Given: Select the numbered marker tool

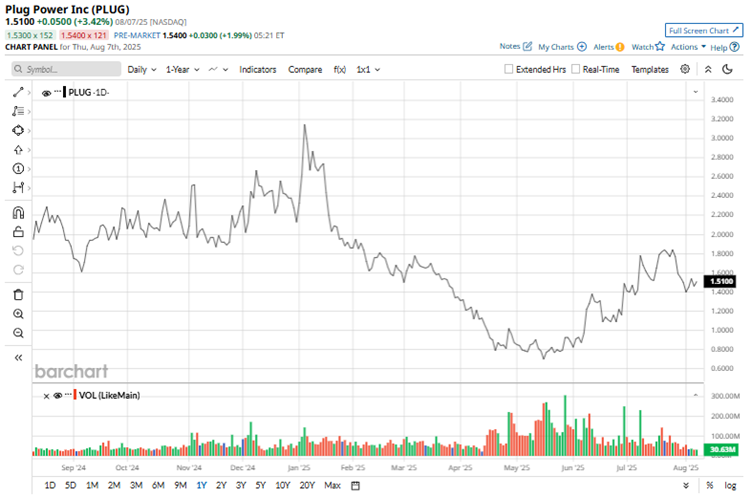Looking at the screenshot, I should (x=18, y=168).
